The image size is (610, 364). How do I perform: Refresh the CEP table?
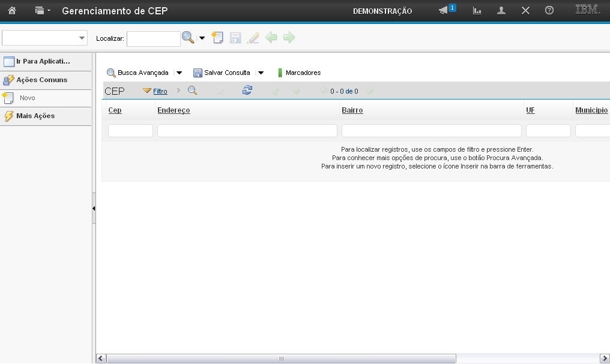click(247, 91)
